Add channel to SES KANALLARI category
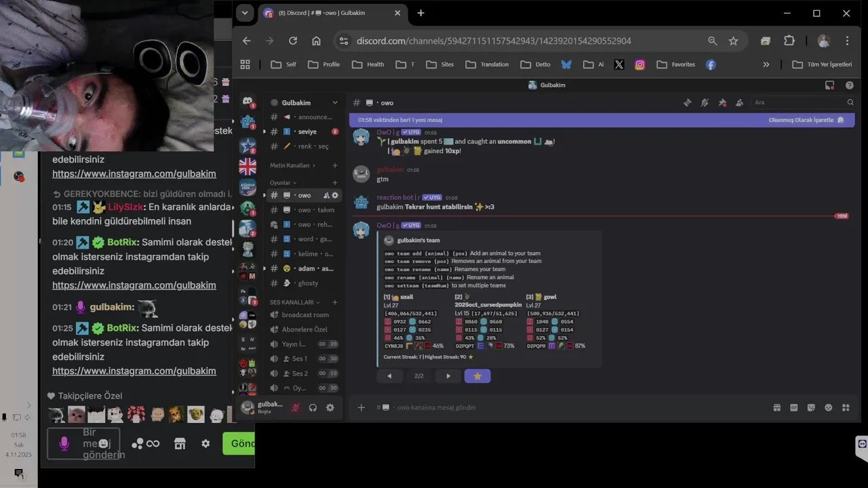Viewport: 868px width, 488px height. click(334, 302)
